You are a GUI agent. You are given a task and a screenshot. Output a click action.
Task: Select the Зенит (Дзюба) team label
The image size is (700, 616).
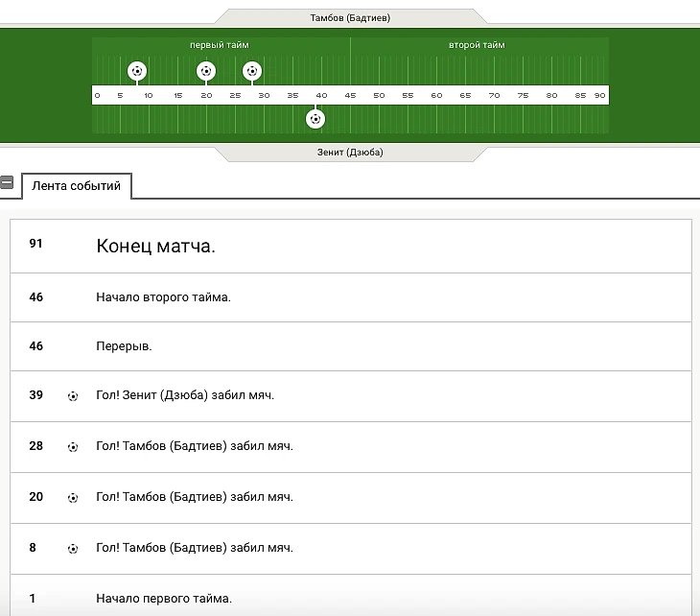(x=350, y=152)
